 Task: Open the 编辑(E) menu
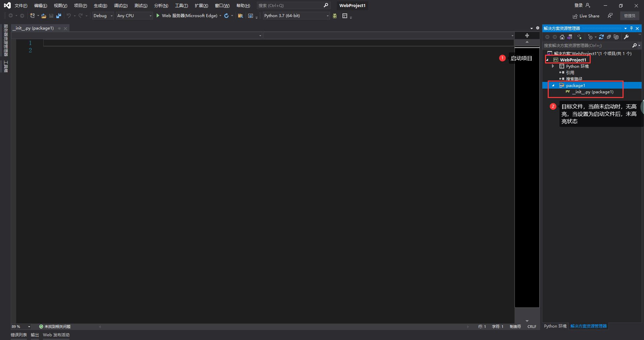coord(41,6)
